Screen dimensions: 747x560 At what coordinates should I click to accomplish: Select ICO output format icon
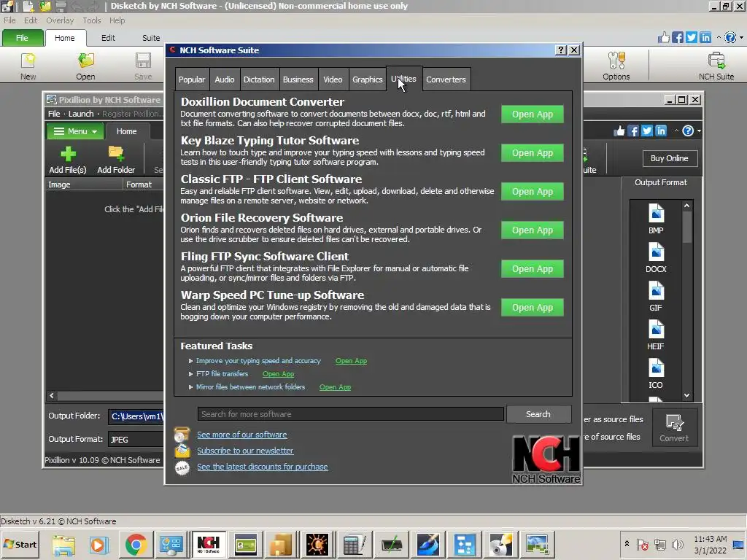coord(656,374)
